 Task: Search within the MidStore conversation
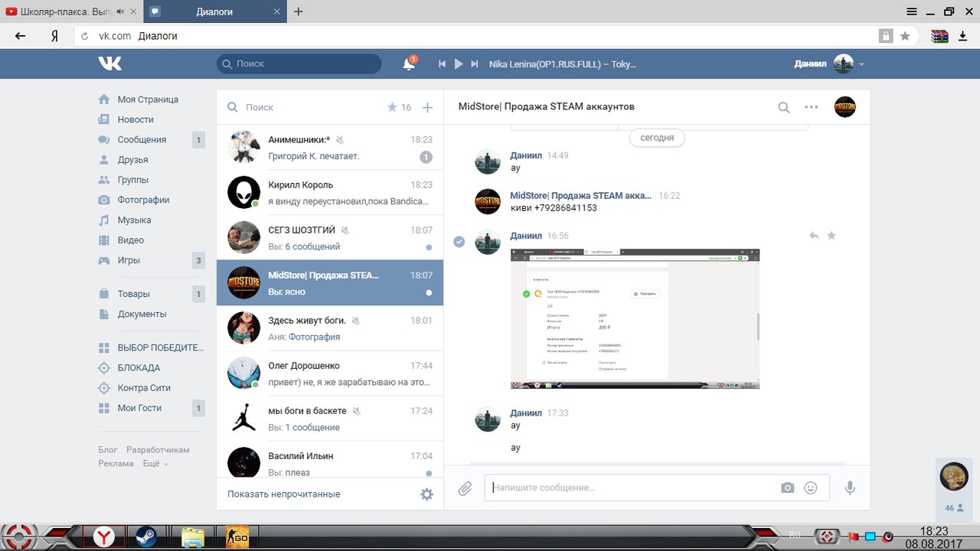click(x=784, y=108)
